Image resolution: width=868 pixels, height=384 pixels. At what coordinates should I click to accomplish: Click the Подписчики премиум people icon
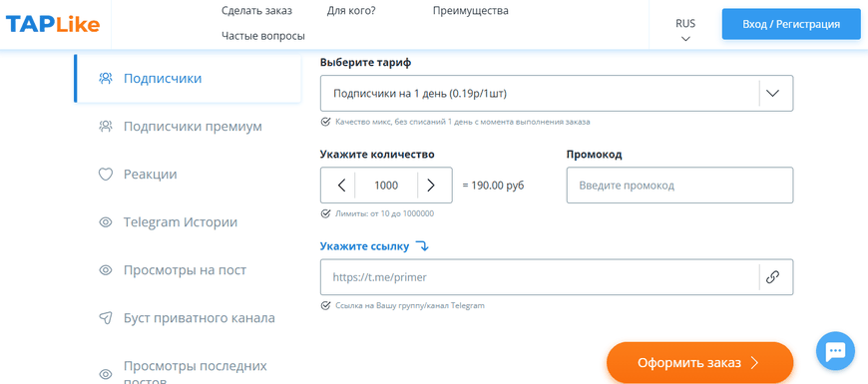(x=105, y=127)
